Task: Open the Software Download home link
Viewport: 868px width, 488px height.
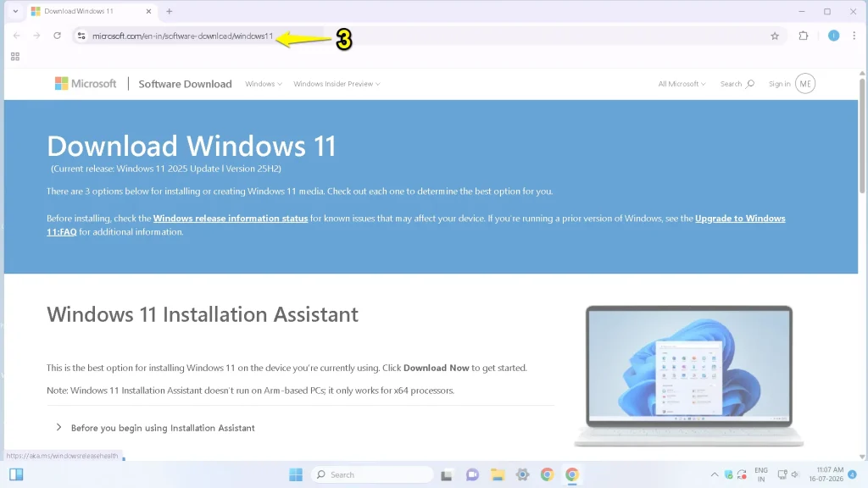Action: (x=185, y=84)
